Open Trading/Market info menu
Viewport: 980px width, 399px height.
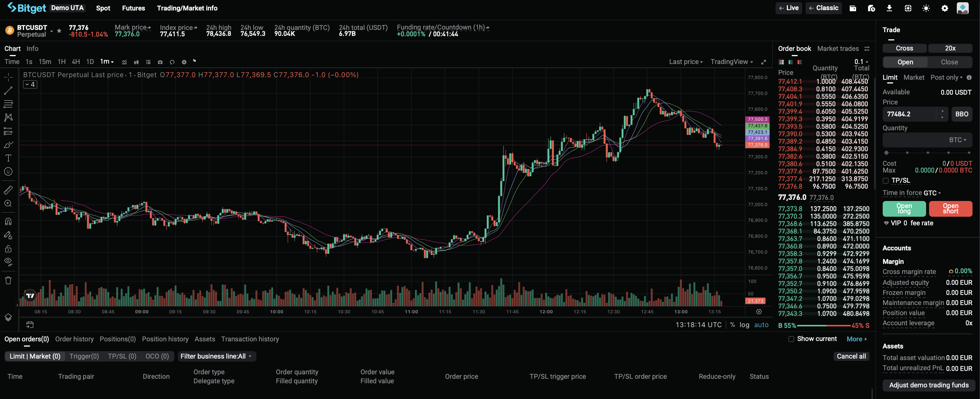[187, 8]
